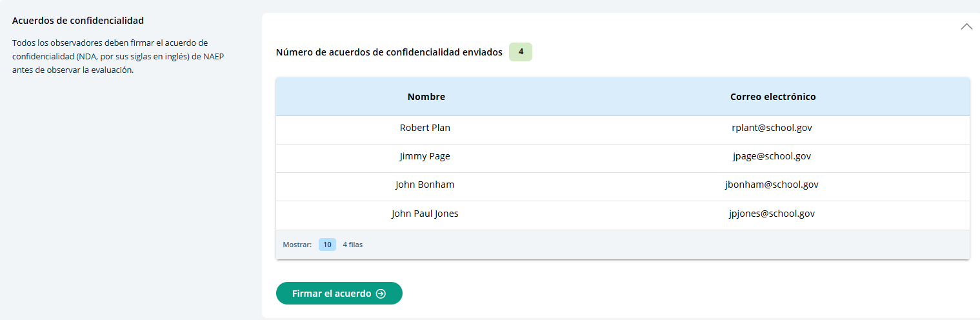This screenshot has height=320, width=980.
Task: Click the Acuerdos de confidencialidad heading
Action: tap(78, 21)
